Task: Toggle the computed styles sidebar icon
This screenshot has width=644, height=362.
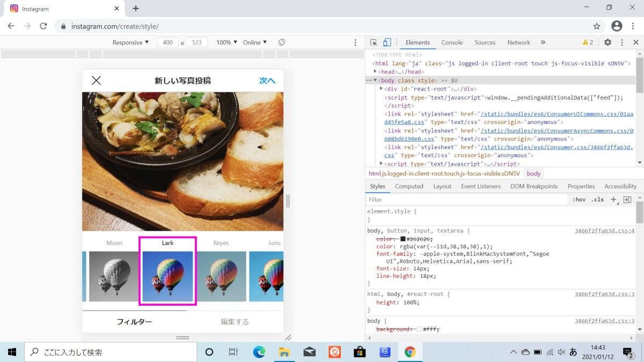Action: (627, 200)
